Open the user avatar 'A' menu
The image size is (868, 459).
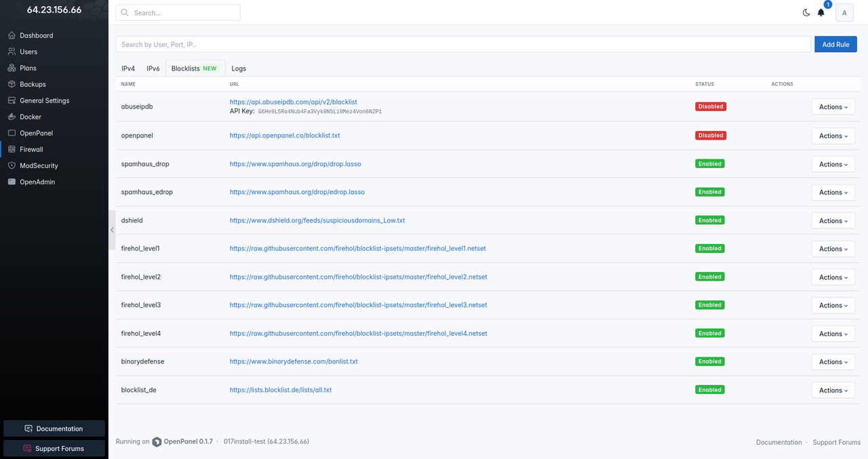844,12
